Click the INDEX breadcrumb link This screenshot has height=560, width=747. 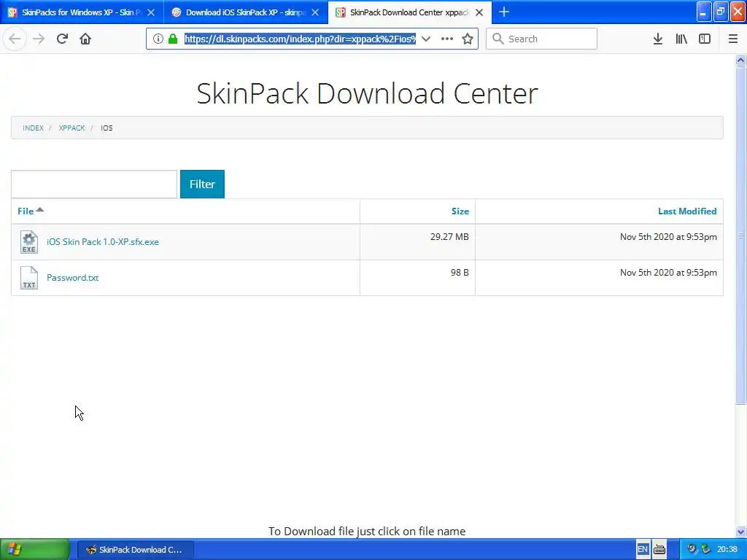33,128
